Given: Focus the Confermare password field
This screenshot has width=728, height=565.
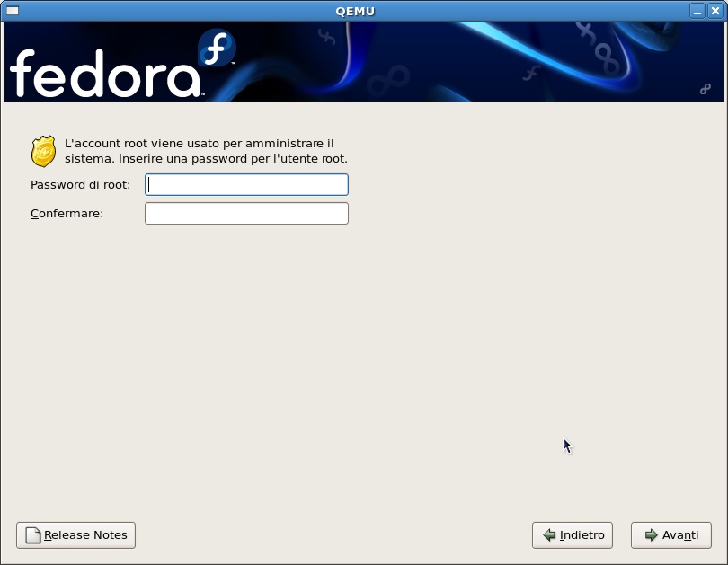Looking at the screenshot, I should pos(246,214).
